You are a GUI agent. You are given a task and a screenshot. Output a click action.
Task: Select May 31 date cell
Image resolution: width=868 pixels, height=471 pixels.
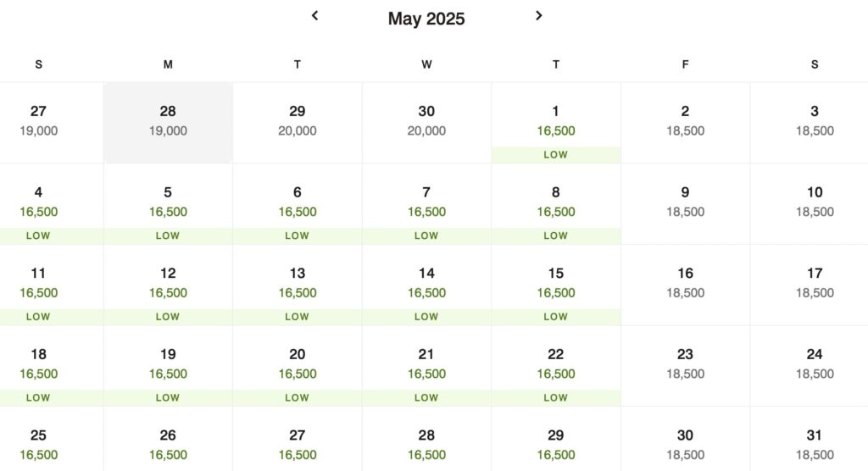point(814,440)
